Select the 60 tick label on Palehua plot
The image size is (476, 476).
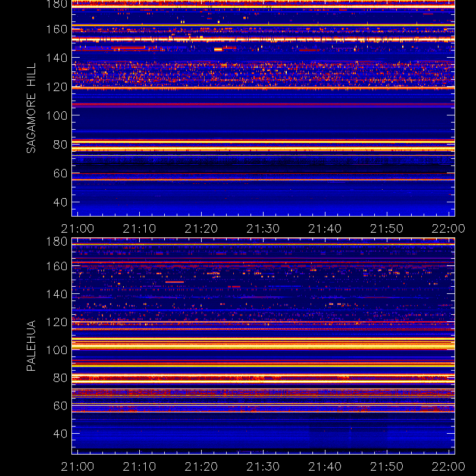[x=60, y=406]
